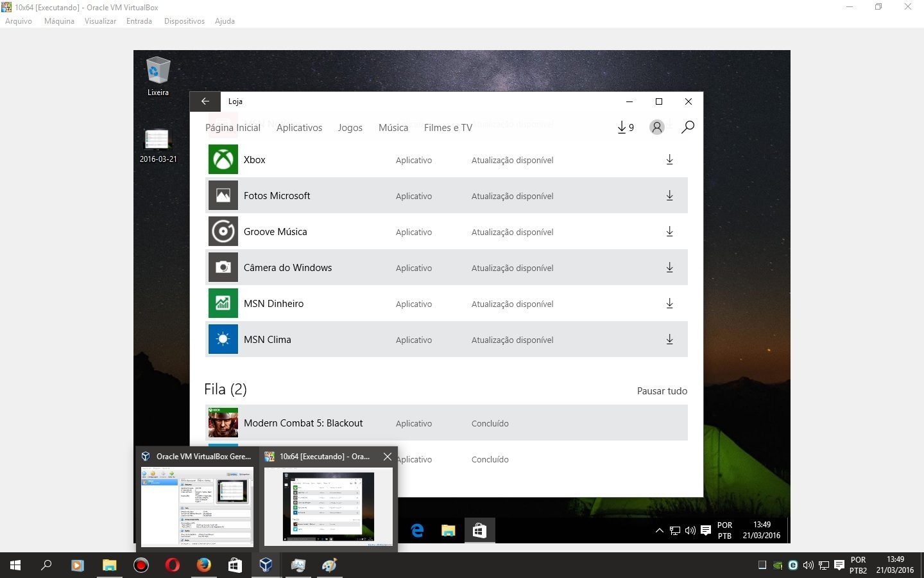Open Edge in the guest taskbar

coord(417,530)
